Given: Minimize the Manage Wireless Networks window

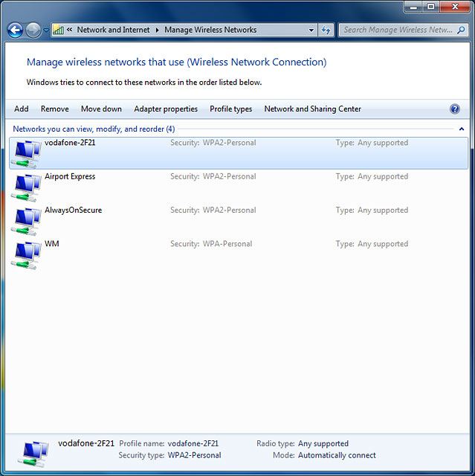Looking at the screenshot, I should 413,7.
